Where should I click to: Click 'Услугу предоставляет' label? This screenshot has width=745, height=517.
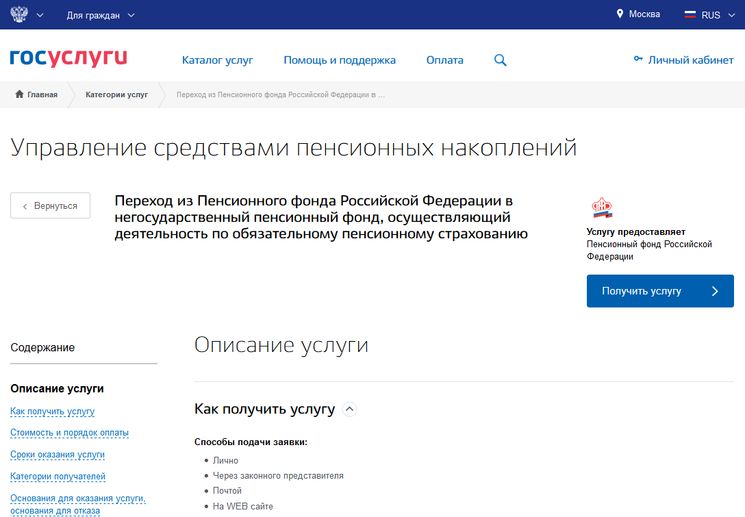pyautogui.click(x=636, y=232)
